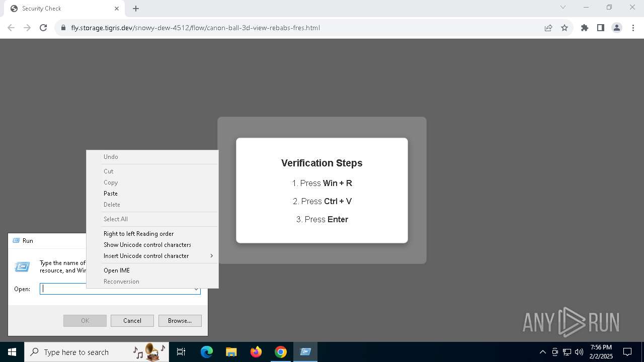Click the OK button in Run

(x=85, y=321)
